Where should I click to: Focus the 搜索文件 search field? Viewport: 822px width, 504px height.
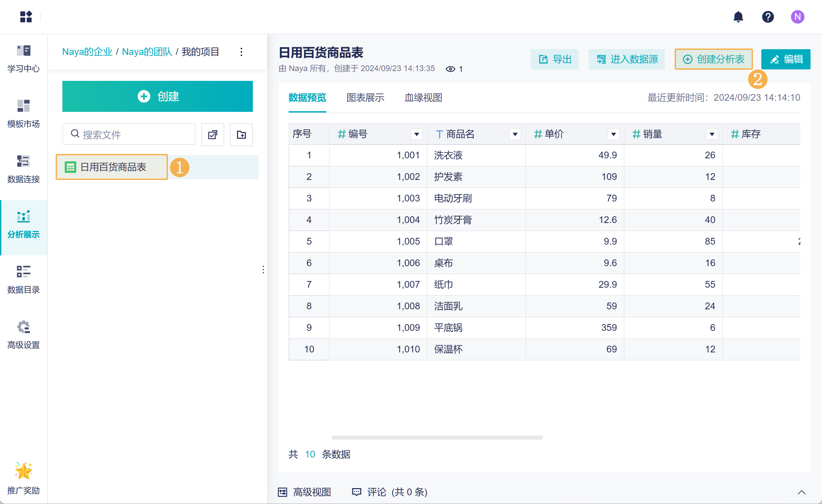[129, 134]
